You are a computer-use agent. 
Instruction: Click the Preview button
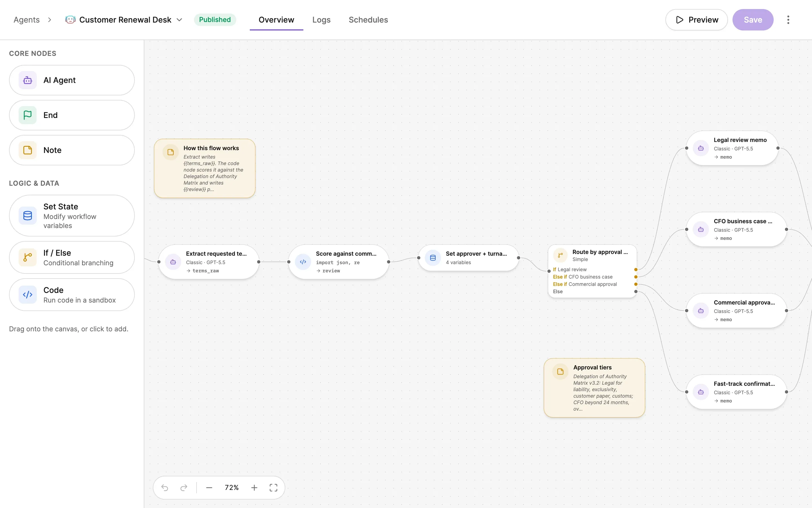point(697,20)
